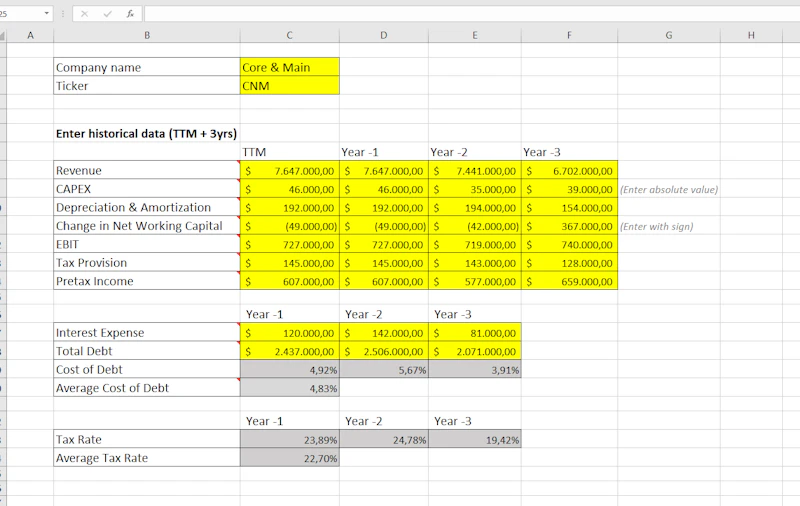Image resolution: width=800 pixels, height=506 pixels.
Task: Click the 'CAPEX' row label
Action: 147,189
